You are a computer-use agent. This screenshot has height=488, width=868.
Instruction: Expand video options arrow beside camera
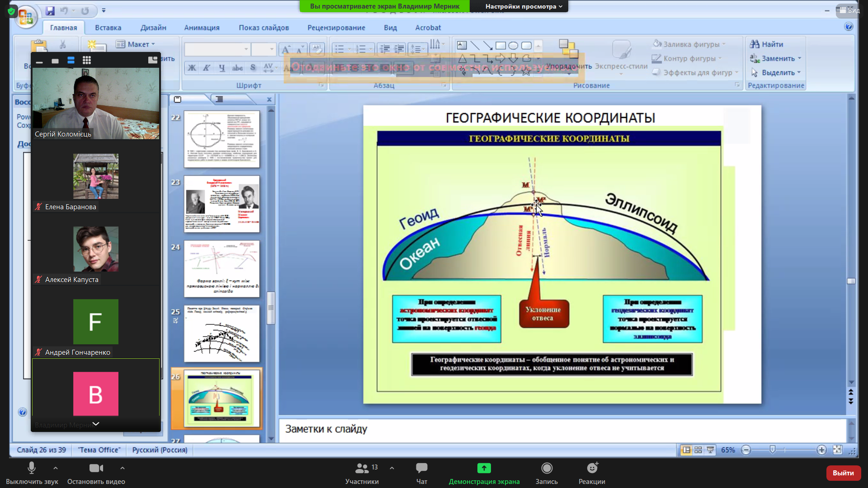[122, 468]
